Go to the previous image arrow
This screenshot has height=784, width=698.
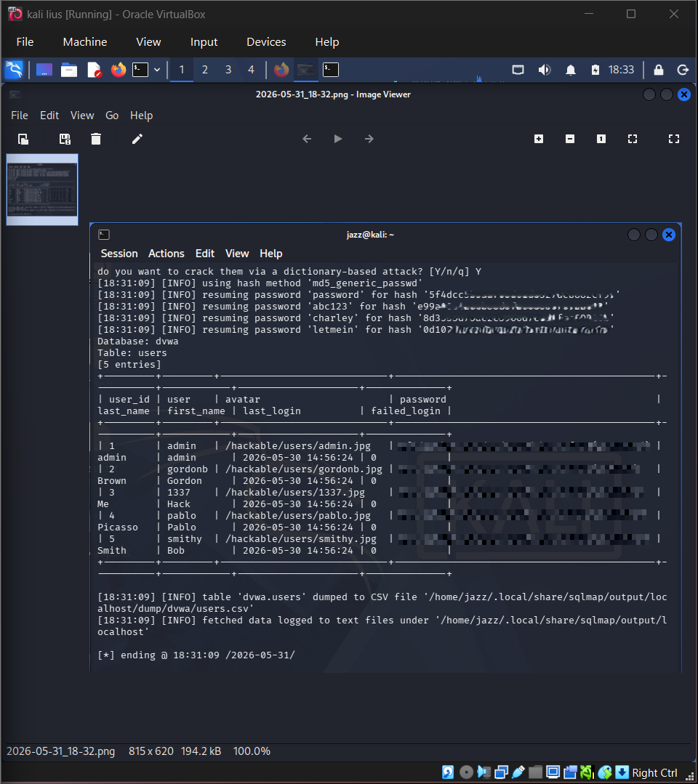(x=308, y=139)
